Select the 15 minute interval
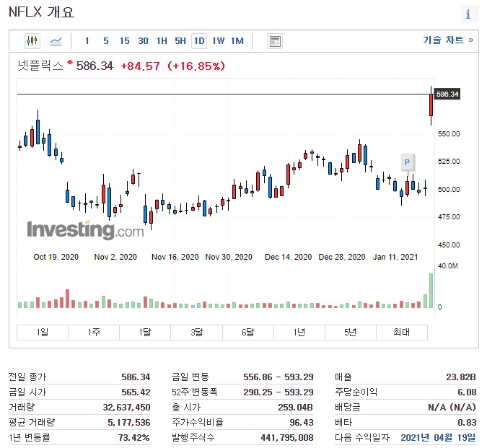487x448 pixels. 125,40
